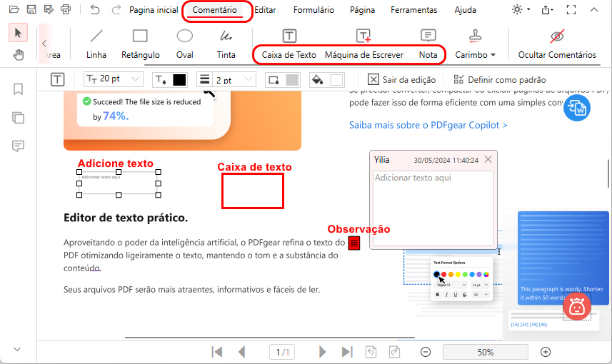Undo the last action

94,9
